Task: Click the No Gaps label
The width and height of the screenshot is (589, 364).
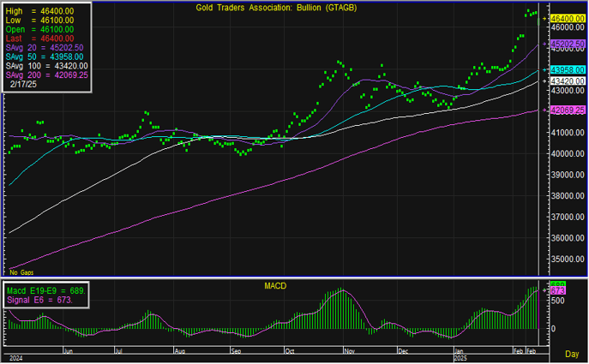Action: (x=21, y=272)
